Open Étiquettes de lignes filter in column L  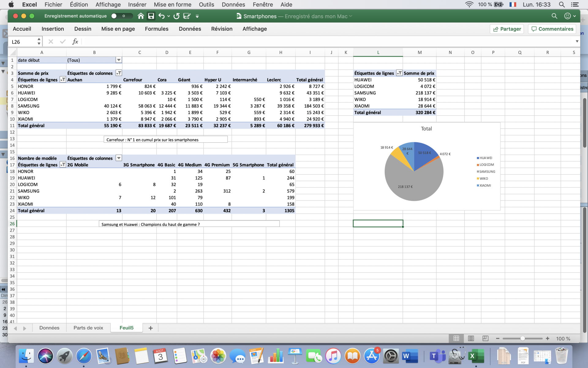pos(399,73)
